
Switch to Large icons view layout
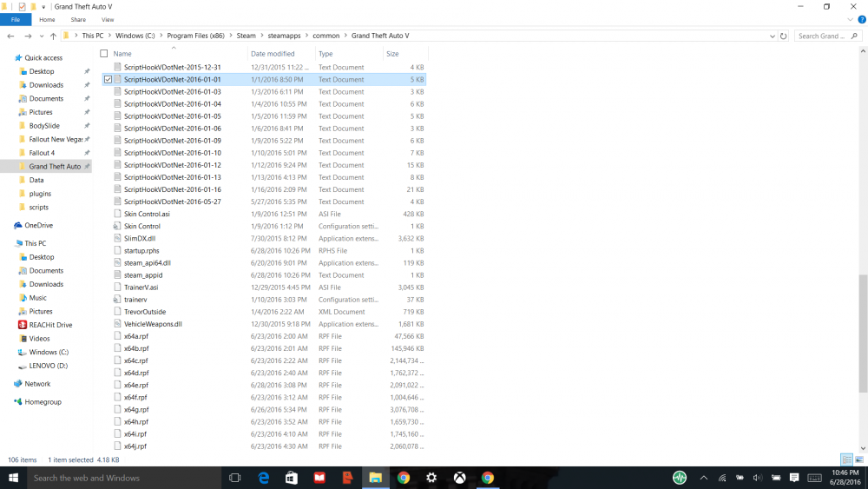tap(859, 459)
